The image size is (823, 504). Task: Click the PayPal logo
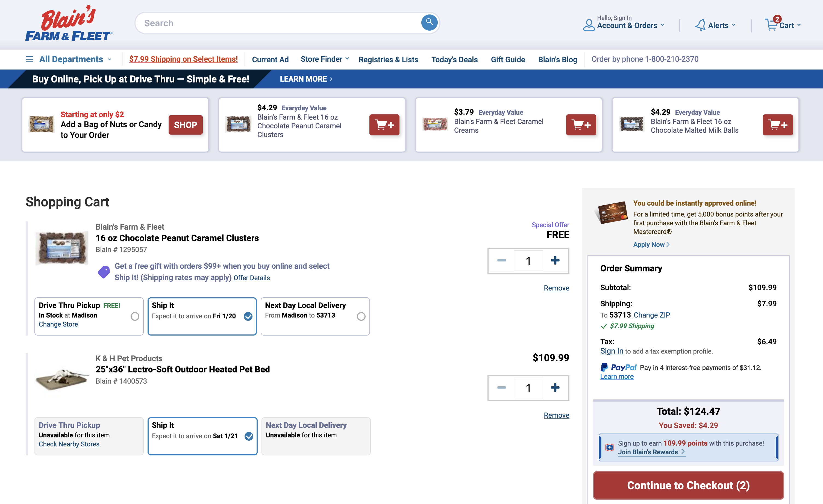[x=618, y=367]
